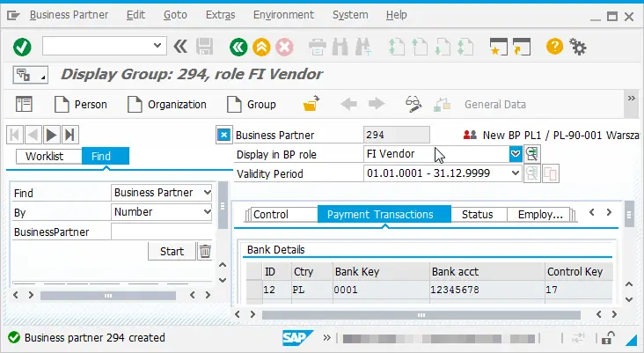Click the last-record navigation icon
This screenshot has height=353, width=644.
tap(70, 135)
